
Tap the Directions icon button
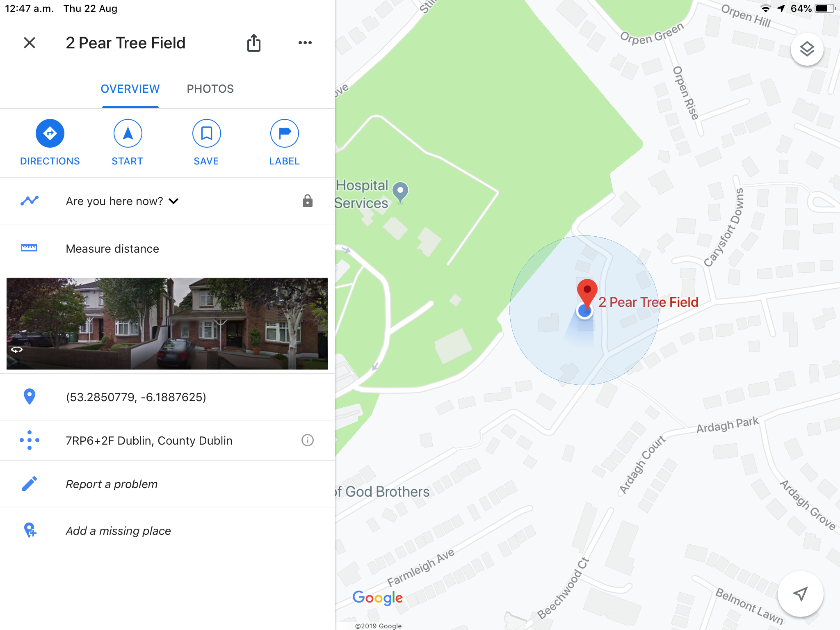click(50, 133)
